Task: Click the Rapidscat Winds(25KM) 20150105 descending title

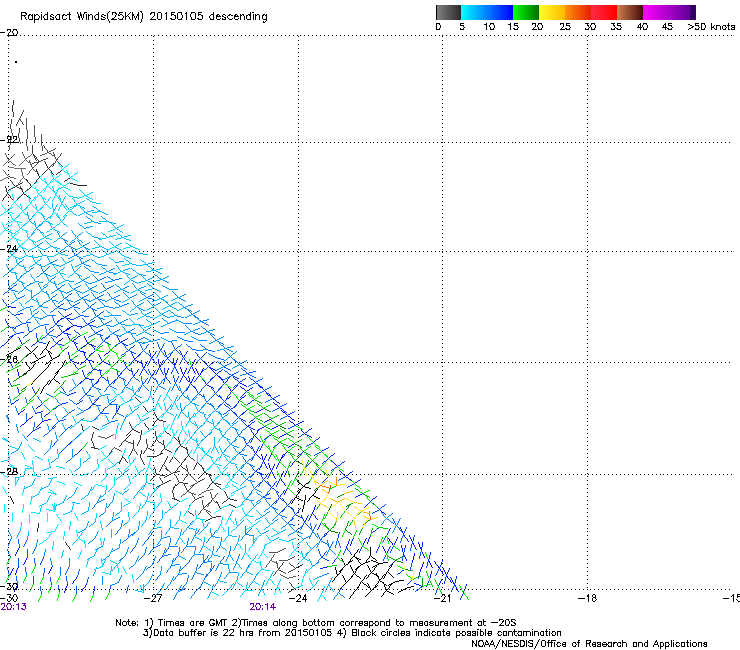Action: coord(143,17)
